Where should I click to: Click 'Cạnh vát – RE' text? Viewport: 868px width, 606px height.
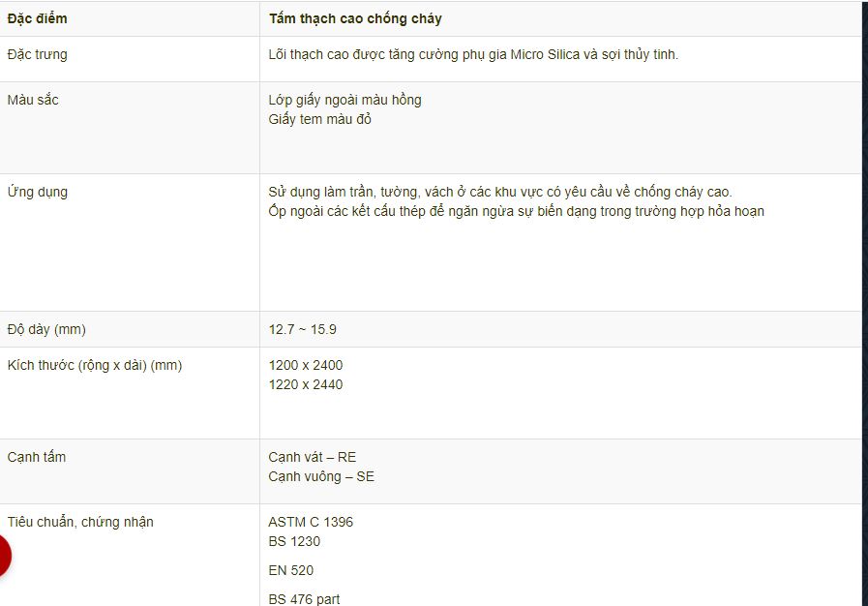313,458
